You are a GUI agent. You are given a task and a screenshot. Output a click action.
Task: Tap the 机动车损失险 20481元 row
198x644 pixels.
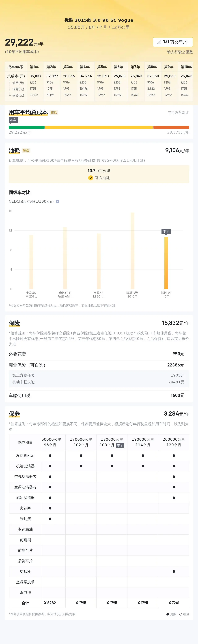(99, 382)
